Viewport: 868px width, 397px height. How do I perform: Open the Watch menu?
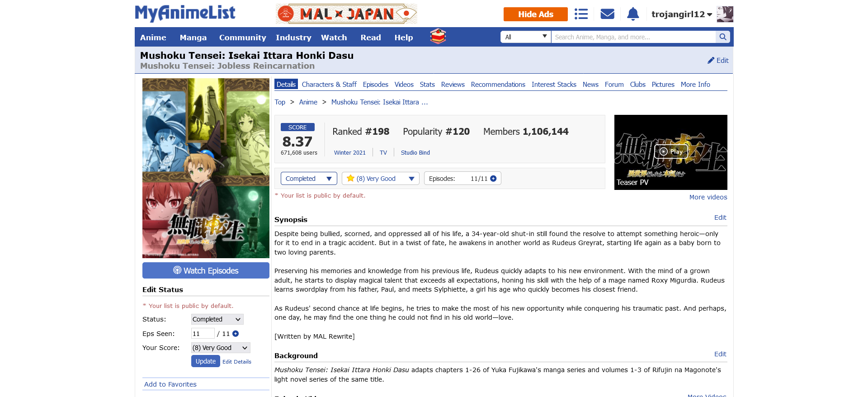(x=334, y=38)
